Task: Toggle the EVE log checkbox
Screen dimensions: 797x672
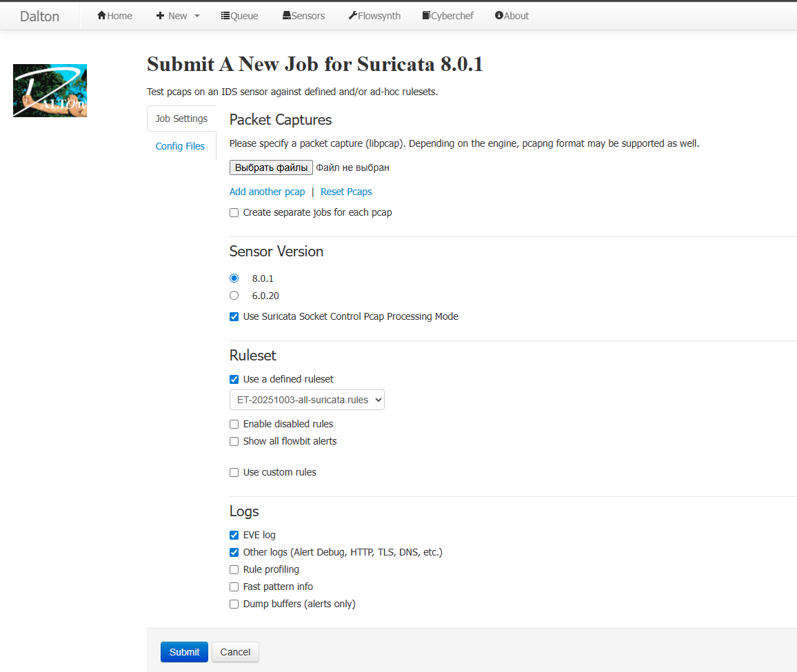Action: point(234,535)
